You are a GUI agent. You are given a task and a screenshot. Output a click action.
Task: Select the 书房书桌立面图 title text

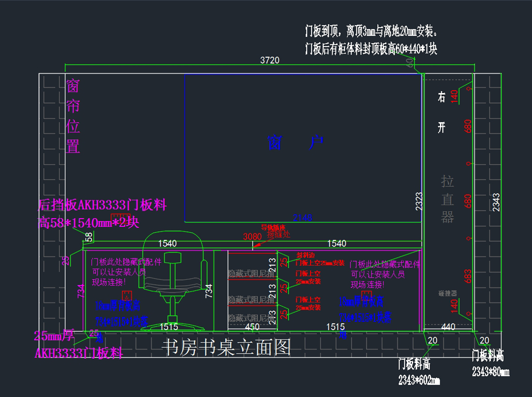(227, 347)
